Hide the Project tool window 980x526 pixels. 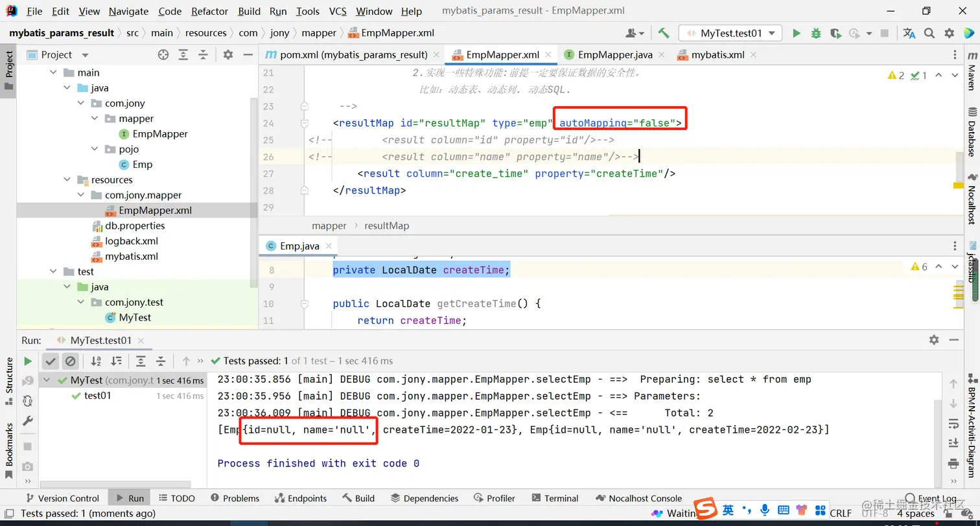(248, 55)
